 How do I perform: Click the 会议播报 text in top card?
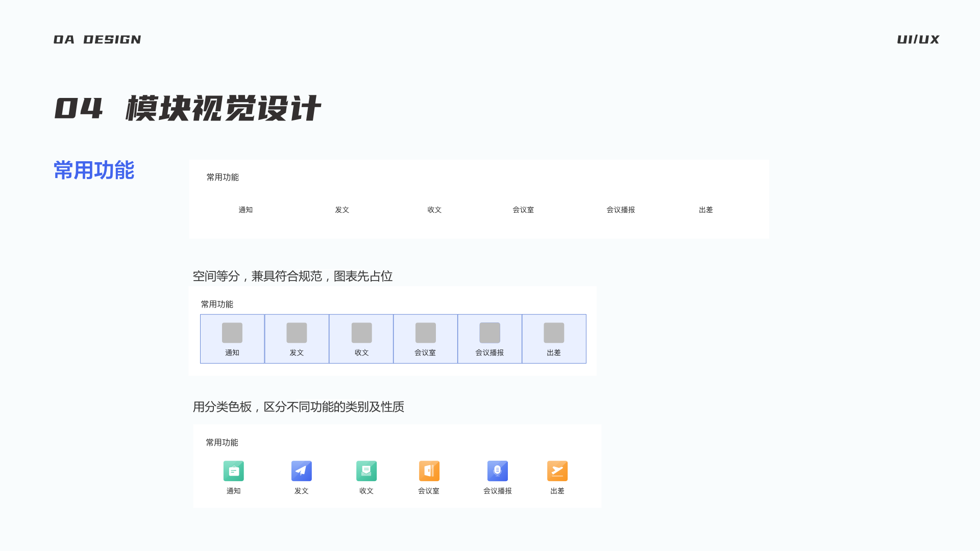[620, 210]
